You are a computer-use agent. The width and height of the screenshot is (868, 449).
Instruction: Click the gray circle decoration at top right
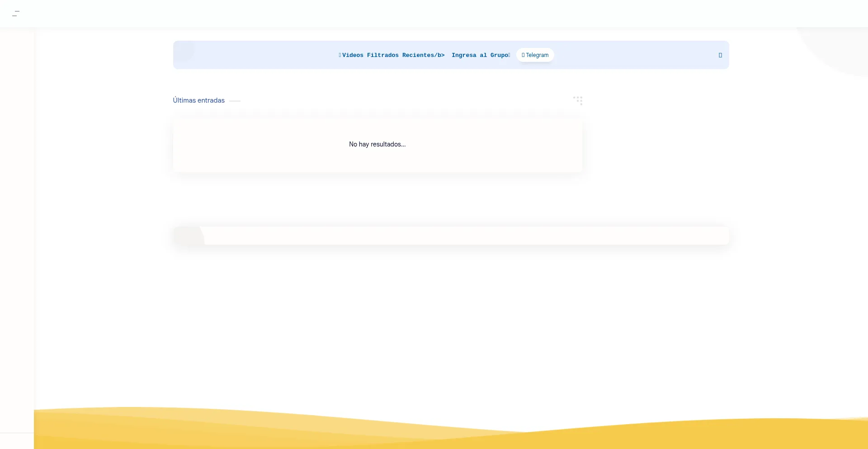[841, 50]
